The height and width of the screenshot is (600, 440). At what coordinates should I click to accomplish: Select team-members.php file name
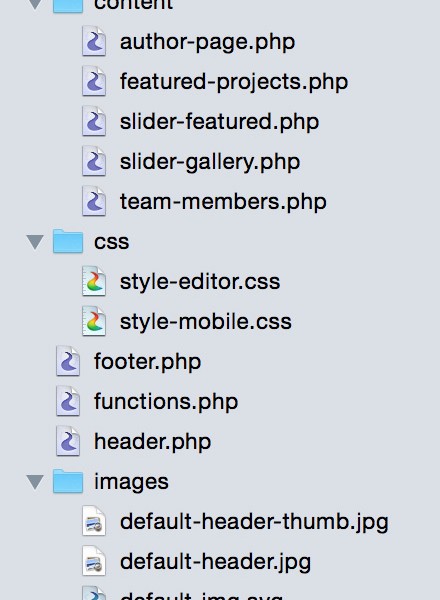pos(223,202)
